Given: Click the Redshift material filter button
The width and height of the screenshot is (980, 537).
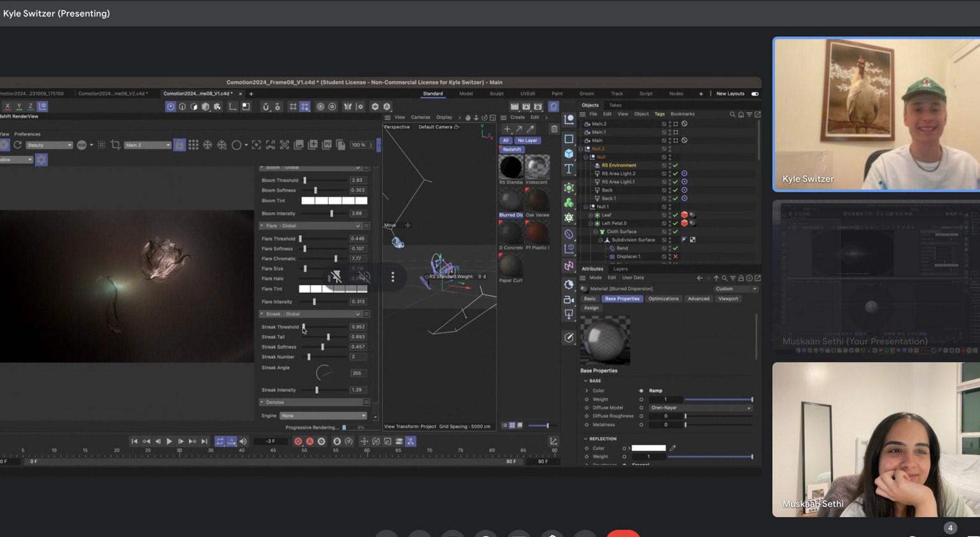Looking at the screenshot, I should click(x=511, y=149).
